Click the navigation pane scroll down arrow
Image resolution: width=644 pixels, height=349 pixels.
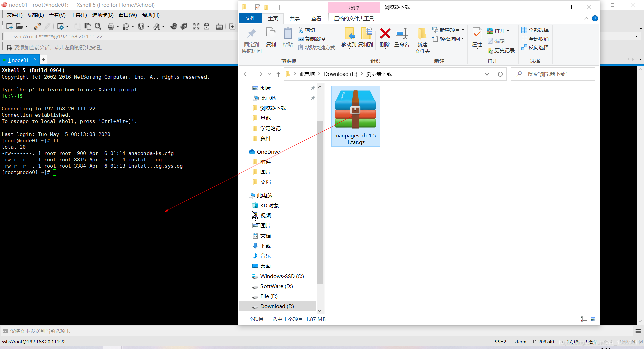click(x=320, y=311)
